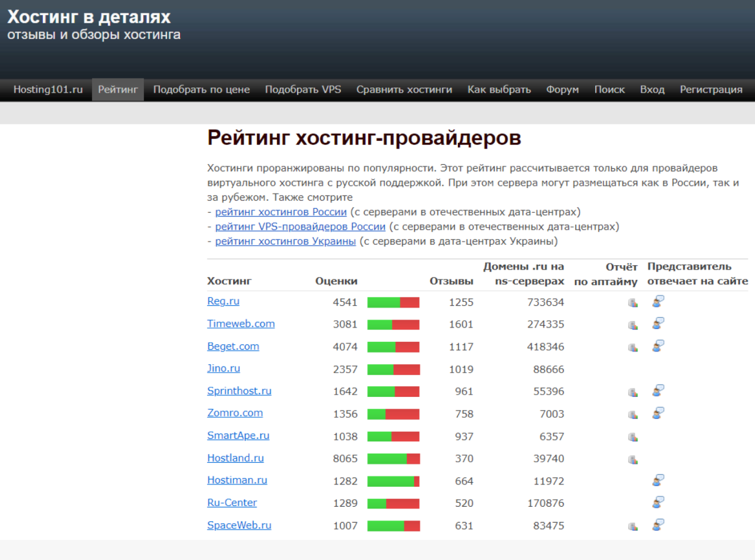
Task: Open the рейтинг хостингов Украины link
Action: 285,241
